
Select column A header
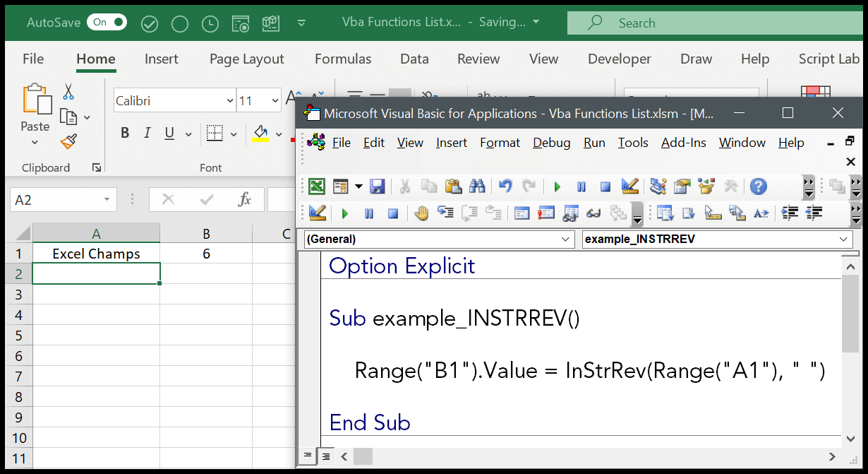tap(96, 234)
